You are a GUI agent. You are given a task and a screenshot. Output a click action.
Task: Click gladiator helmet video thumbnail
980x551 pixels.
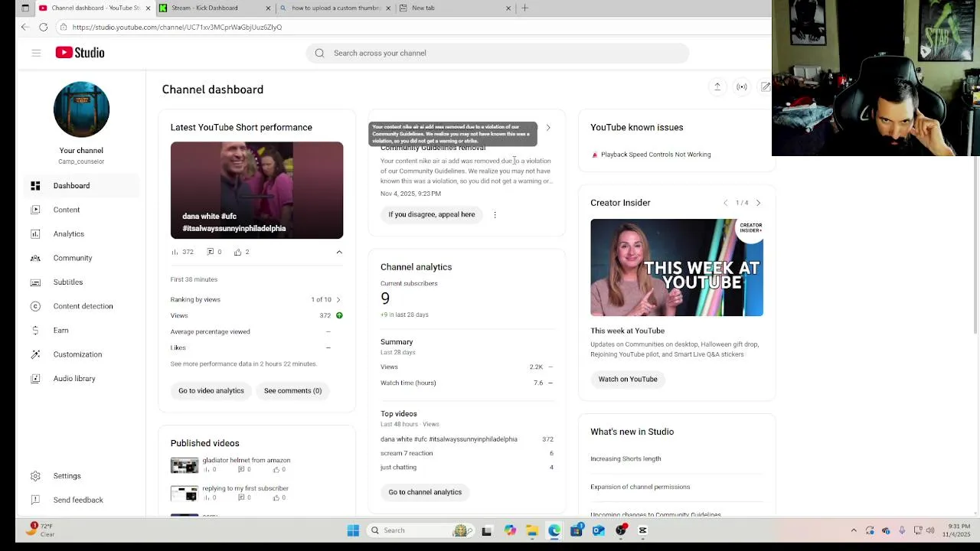coord(185,465)
